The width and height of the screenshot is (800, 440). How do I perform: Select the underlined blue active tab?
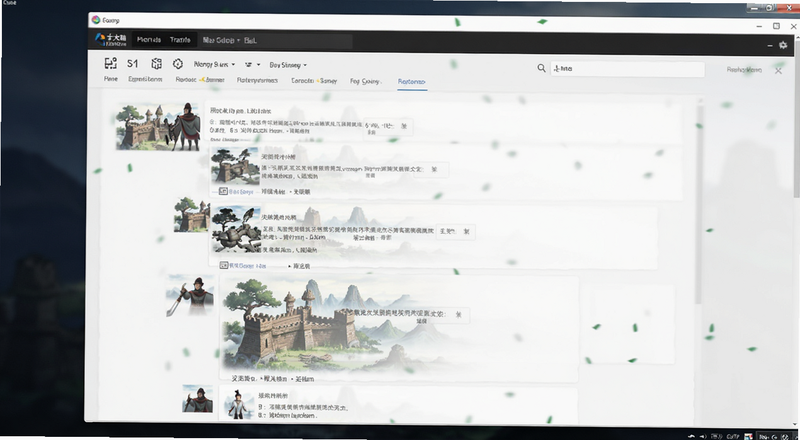pos(412,82)
